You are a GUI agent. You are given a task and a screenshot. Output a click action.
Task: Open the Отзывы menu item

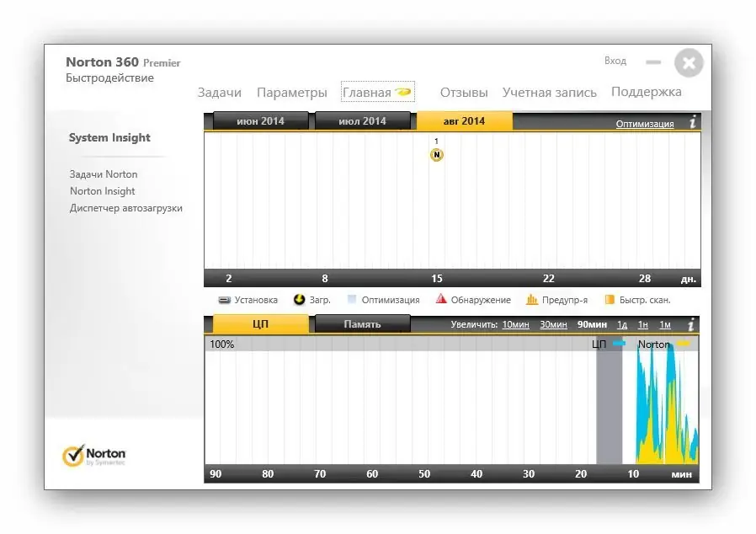464,92
